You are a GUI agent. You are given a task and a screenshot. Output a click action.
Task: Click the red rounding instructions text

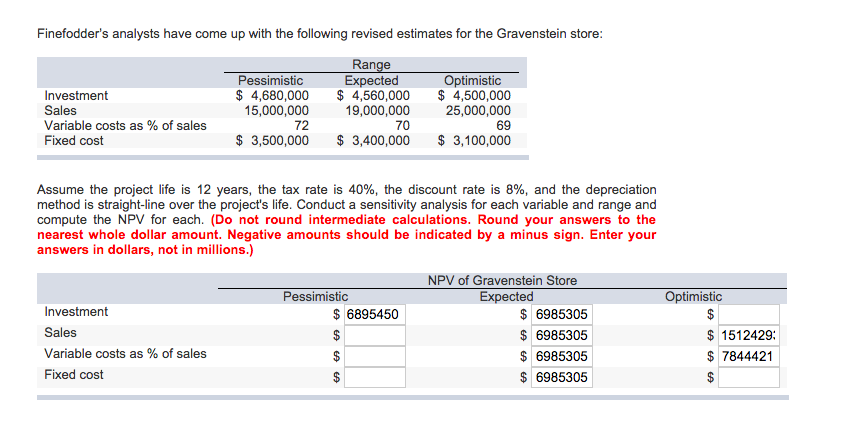pos(347,235)
